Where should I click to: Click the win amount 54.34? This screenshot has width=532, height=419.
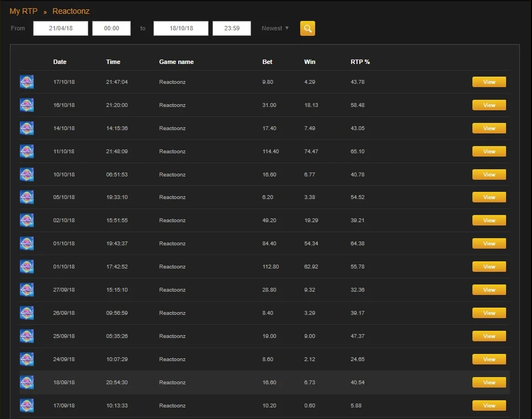311,243
